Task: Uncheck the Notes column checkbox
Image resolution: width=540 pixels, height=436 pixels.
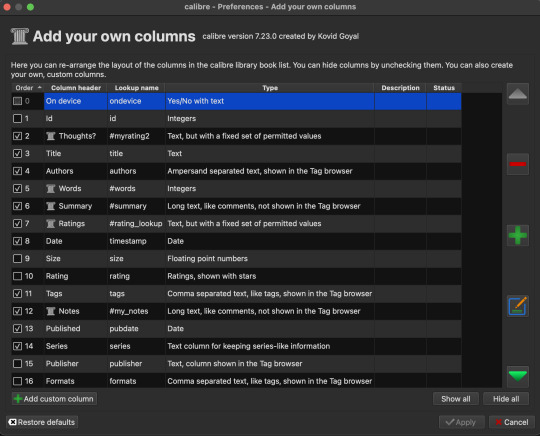Action: pos(17,311)
